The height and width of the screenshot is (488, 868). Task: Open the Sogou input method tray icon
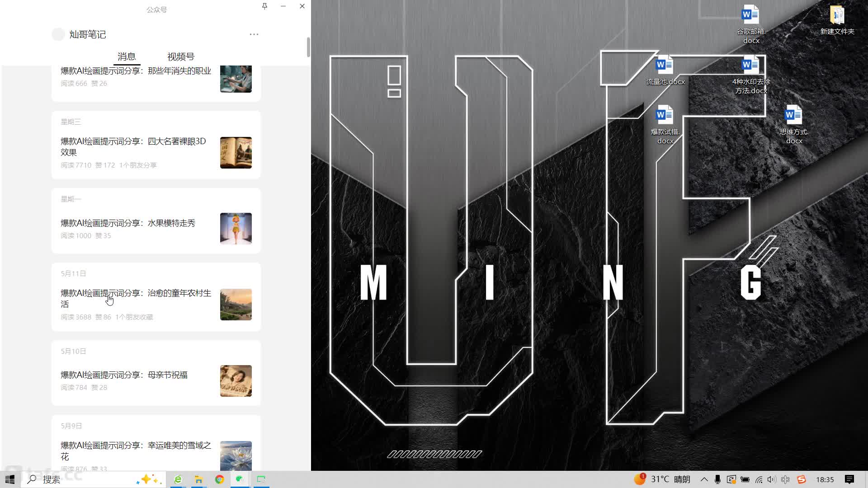[x=802, y=479]
